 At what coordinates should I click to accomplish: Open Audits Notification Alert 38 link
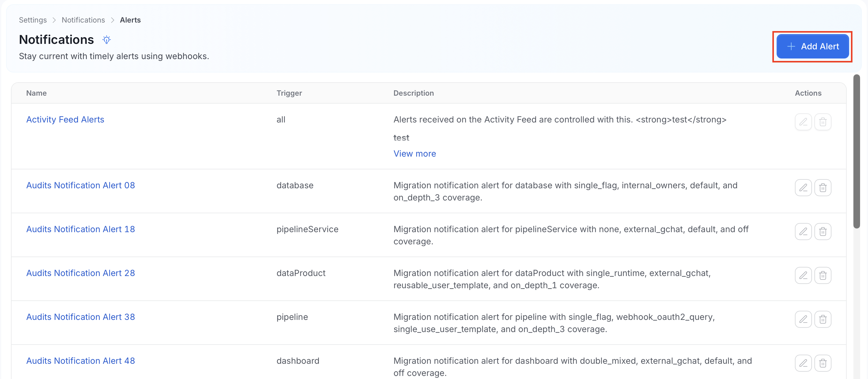tap(80, 317)
